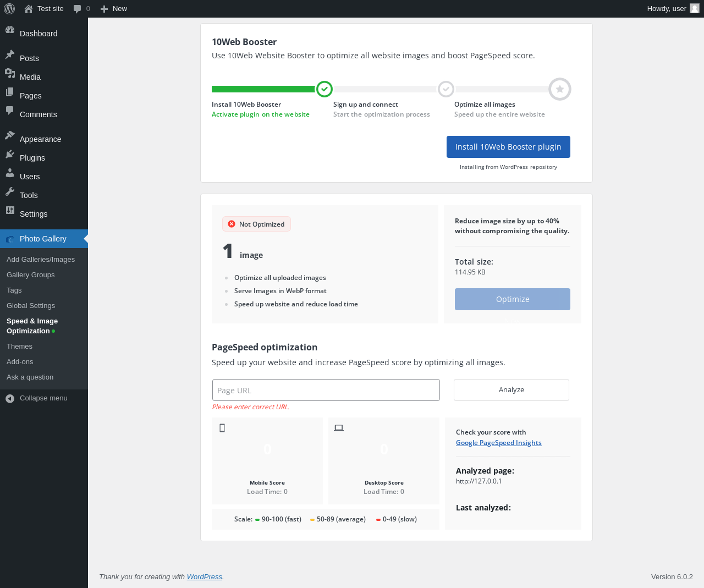Open Test site home icon
Viewport: 704px width, 588px height.
29,9
